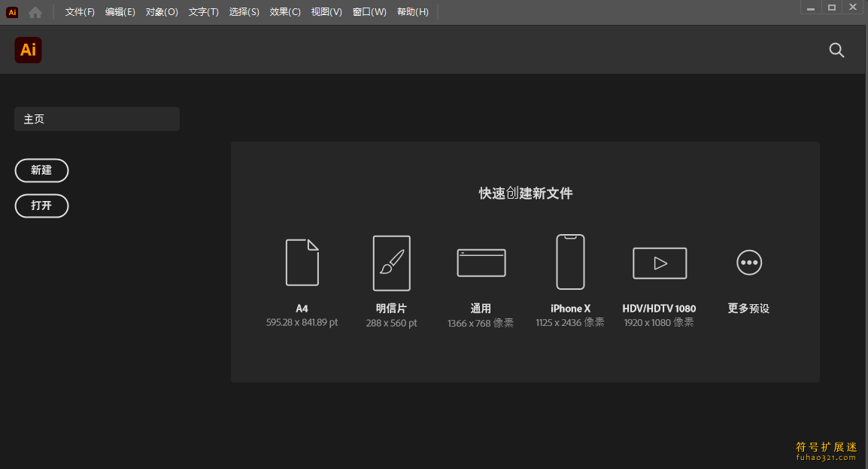The image size is (868, 469).
Task: Create an HDV/HDTV 1080 video document
Action: point(659,263)
